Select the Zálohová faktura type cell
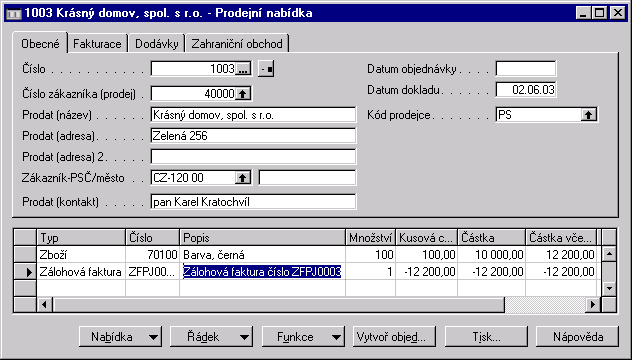Screen dimensions: 632x360 coord(81,272)
